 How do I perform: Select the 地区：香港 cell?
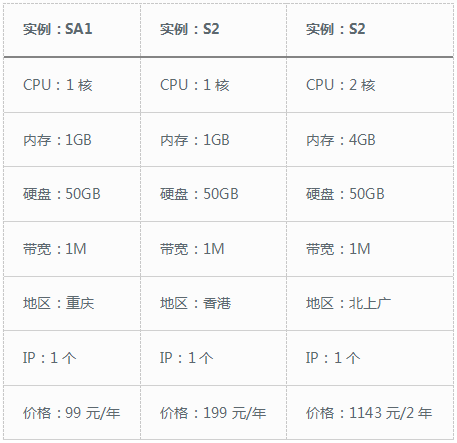coord(213,303)
